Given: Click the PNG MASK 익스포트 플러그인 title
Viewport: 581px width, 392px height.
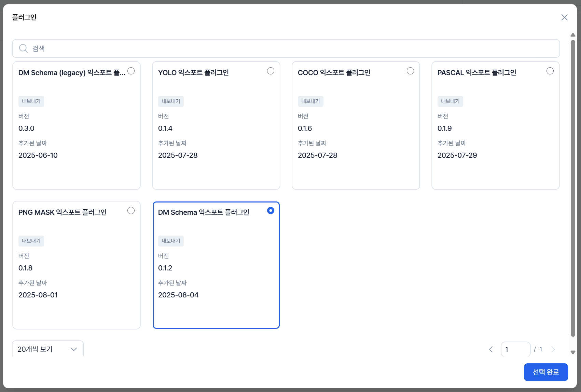Looking at the screenshot, I should click(63, 212).
